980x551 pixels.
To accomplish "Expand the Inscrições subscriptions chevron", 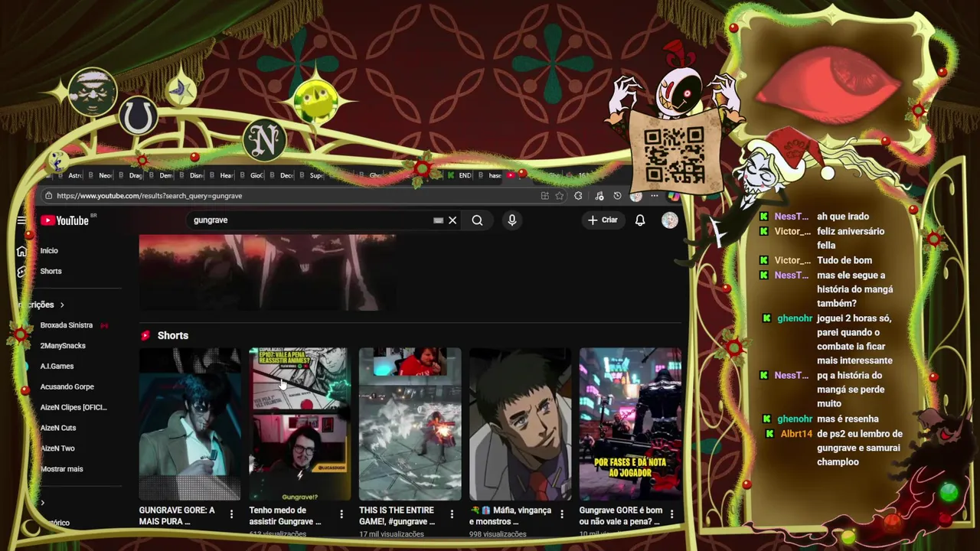I will pos(62,305).
